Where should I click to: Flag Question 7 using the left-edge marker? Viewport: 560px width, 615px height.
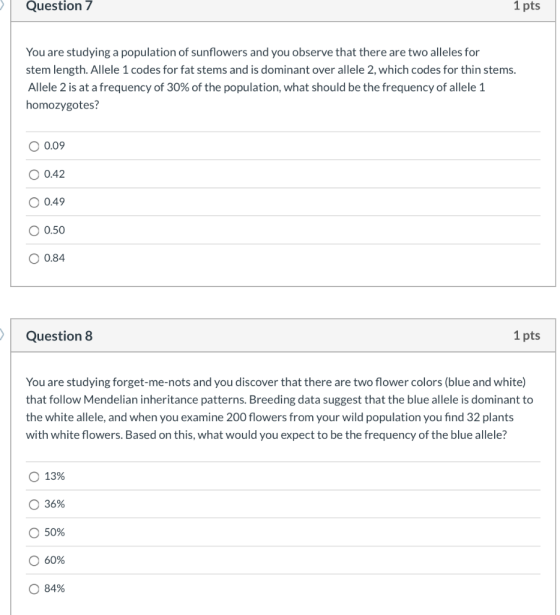2,5
